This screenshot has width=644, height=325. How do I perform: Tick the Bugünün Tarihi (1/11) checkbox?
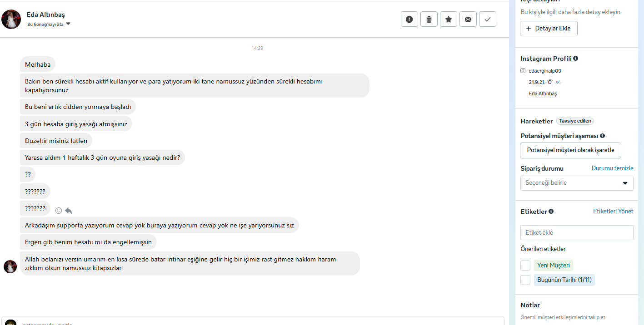point(525,280)
